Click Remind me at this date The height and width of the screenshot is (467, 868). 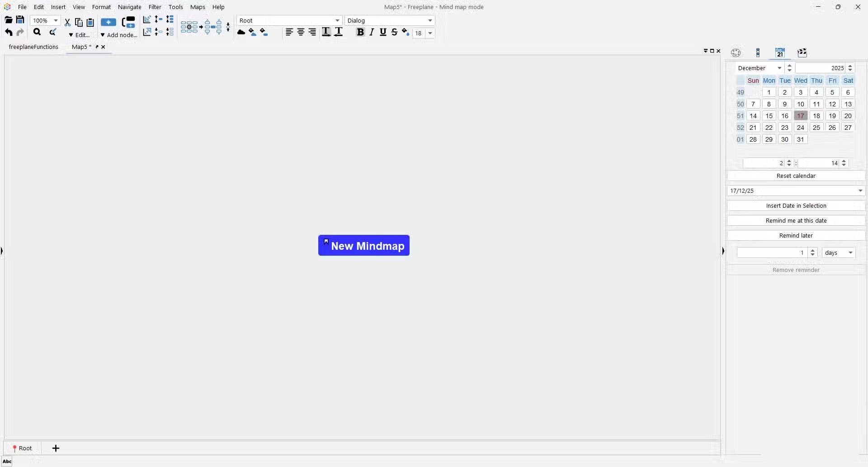click(x=796, y=220)
